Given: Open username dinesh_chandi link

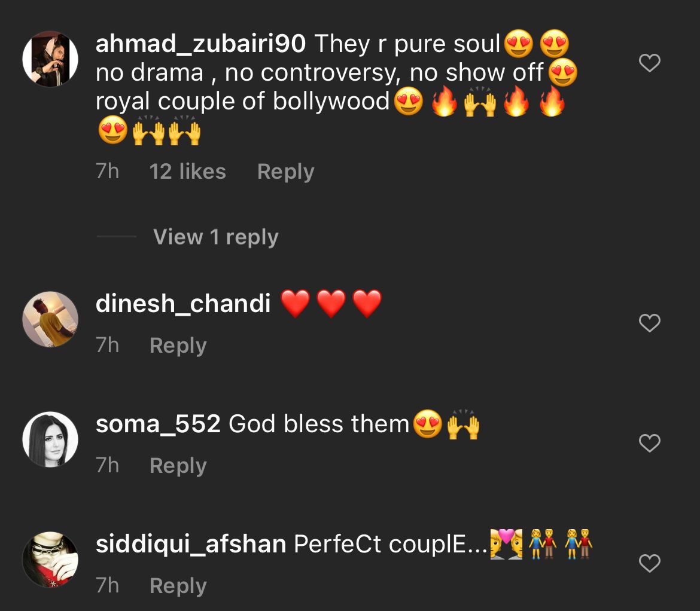Looking at the screenshot, I should (183, 304).
